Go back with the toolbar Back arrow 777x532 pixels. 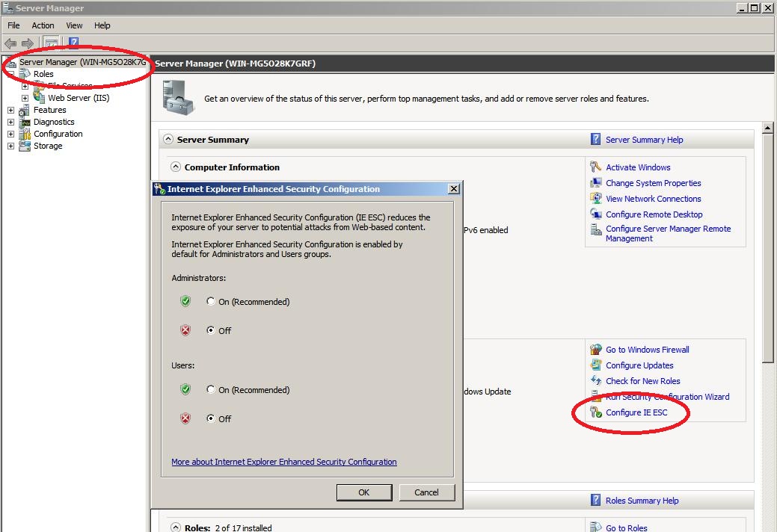pyautogui.click(x=10, y=43)
